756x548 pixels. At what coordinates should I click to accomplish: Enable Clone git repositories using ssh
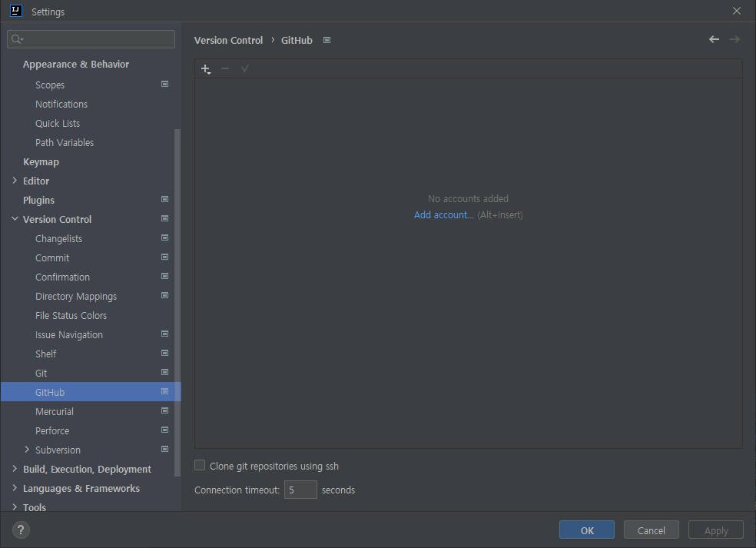tap(200, 465)
